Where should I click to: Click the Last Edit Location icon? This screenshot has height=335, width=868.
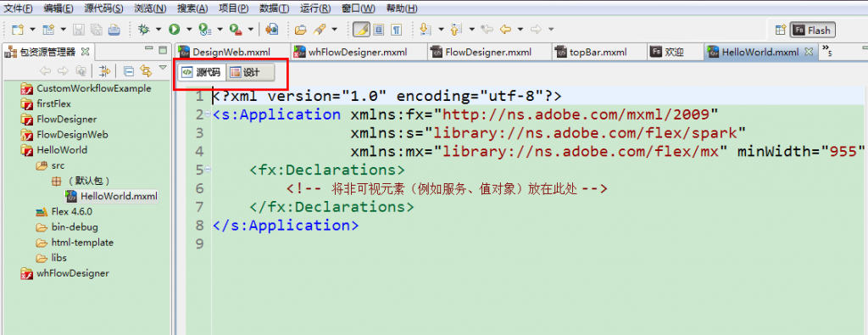[487, 30]
